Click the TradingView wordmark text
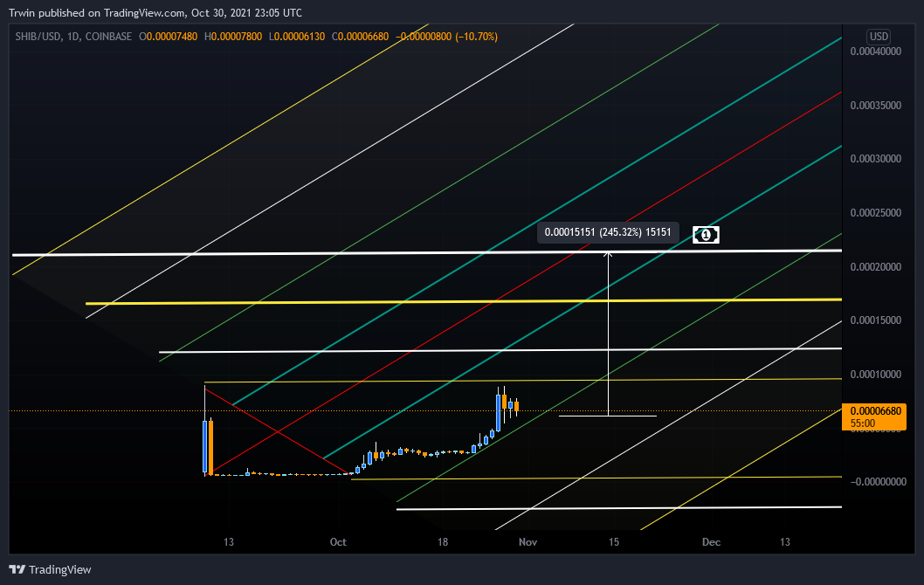Image resolution: width=924 pixels, height=585 pixels. 59,569
